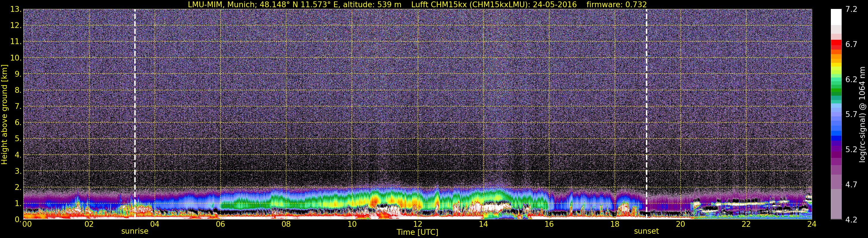Click the date 24-05-2016 in the title
868x238 pixels.
pos(555,4)
